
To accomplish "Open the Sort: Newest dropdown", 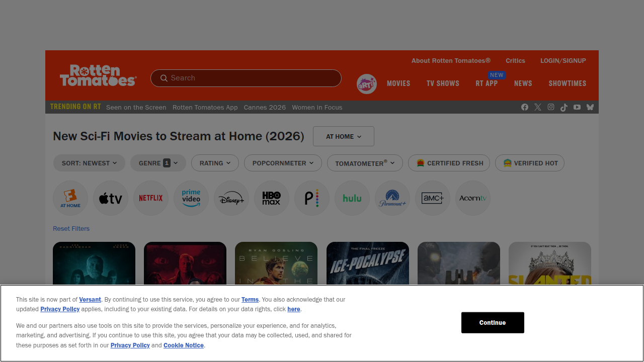I will [x=89, y=163].
